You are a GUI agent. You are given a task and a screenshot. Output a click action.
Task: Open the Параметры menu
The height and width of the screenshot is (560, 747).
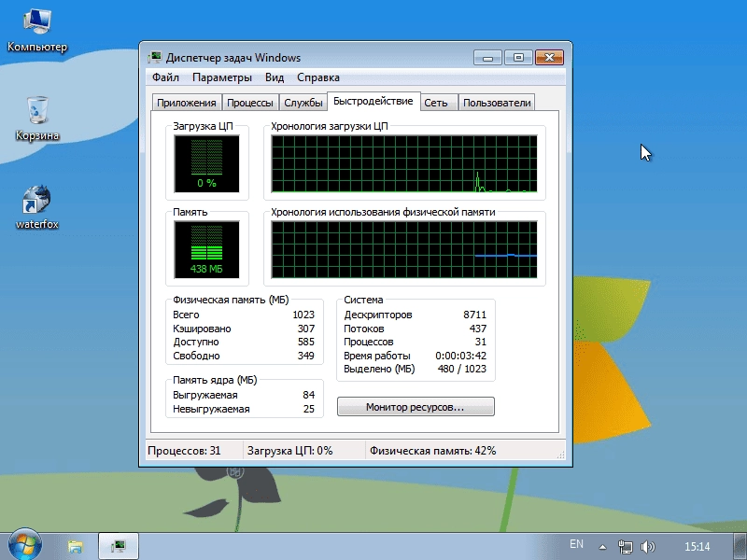point(222,77)
